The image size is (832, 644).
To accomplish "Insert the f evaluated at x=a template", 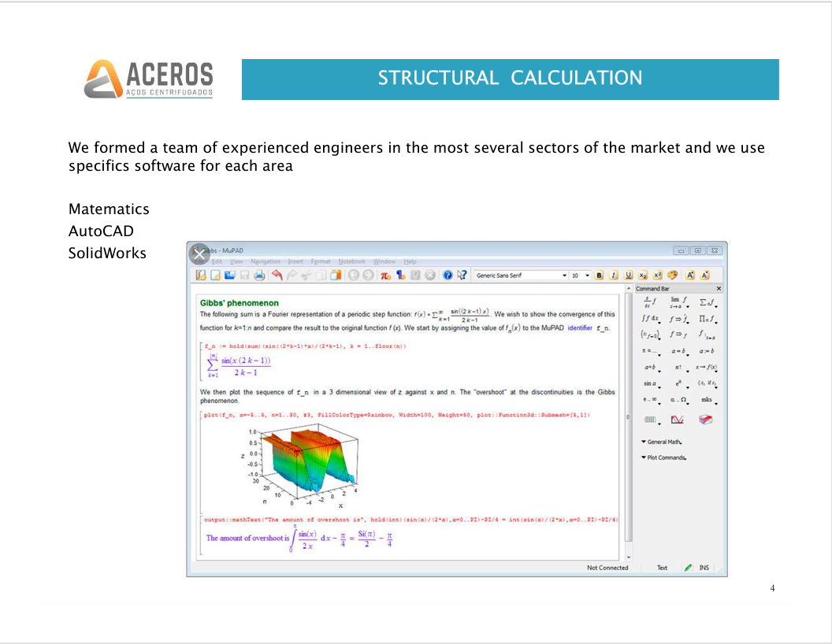I will coord(707,335).
